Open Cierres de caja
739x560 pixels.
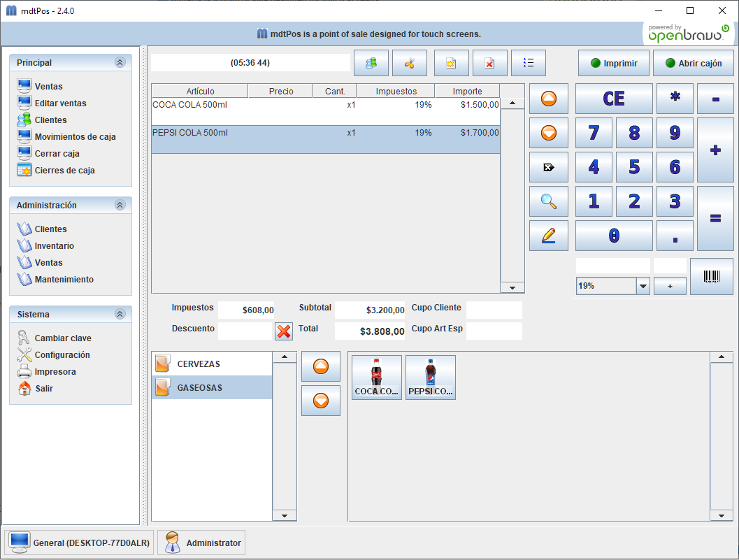[56, 170]
